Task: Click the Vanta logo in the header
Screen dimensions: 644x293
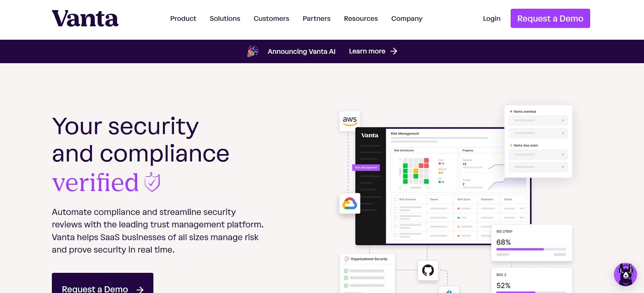Action: coord(85,19)
